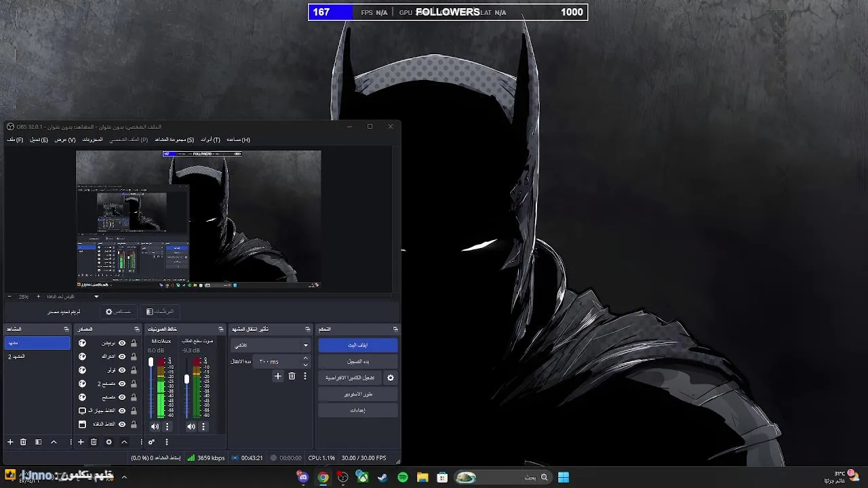
Task: Select the scene المشهد 2
Action: point(37,357)
